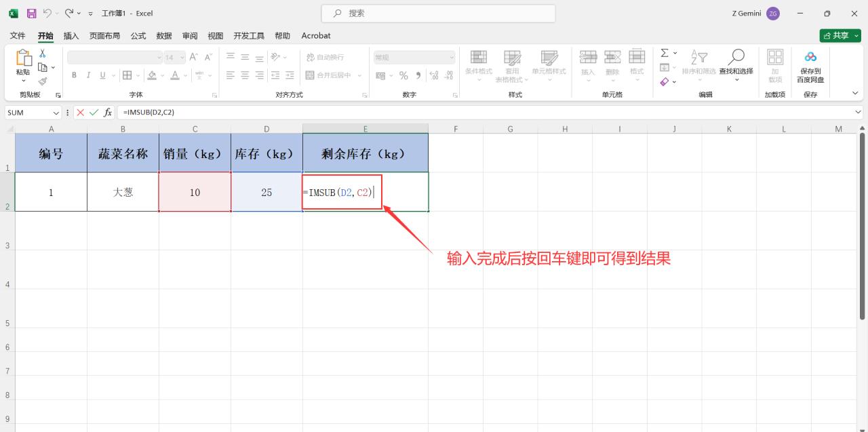Click the Percent Style icon
The width and height of the screenshot is (868, 432).
pos(403,75)
